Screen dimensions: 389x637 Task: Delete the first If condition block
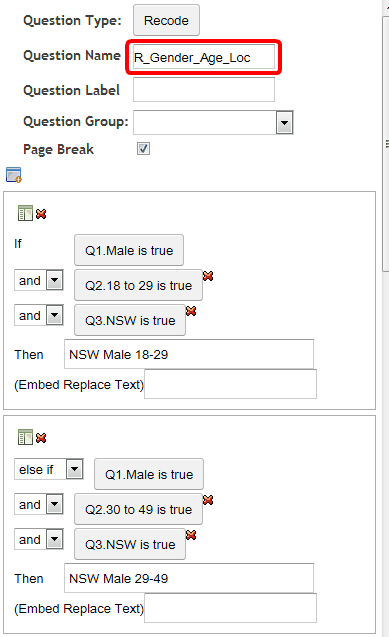(x=41, y=214)
